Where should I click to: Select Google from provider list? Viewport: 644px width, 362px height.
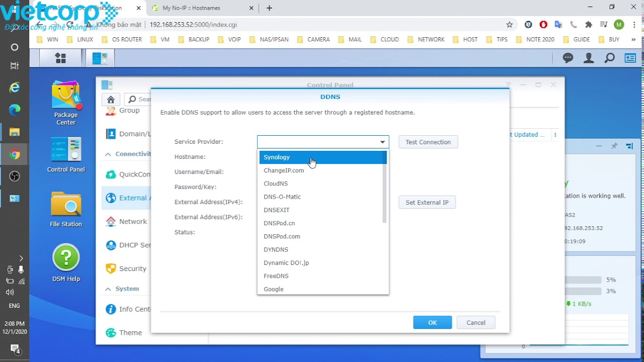click(x=322, y=289)
